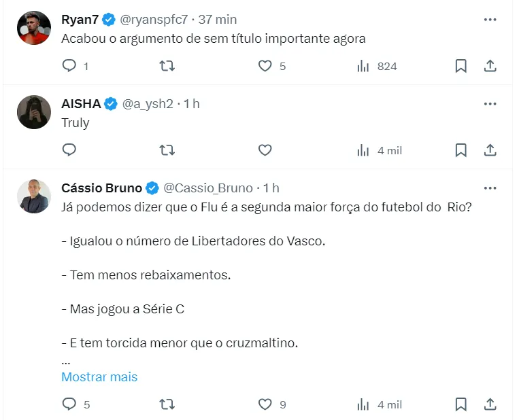Like Ryan7's tweet about título importante
This screenshot has width=519, height=420.
coord(265,66)
